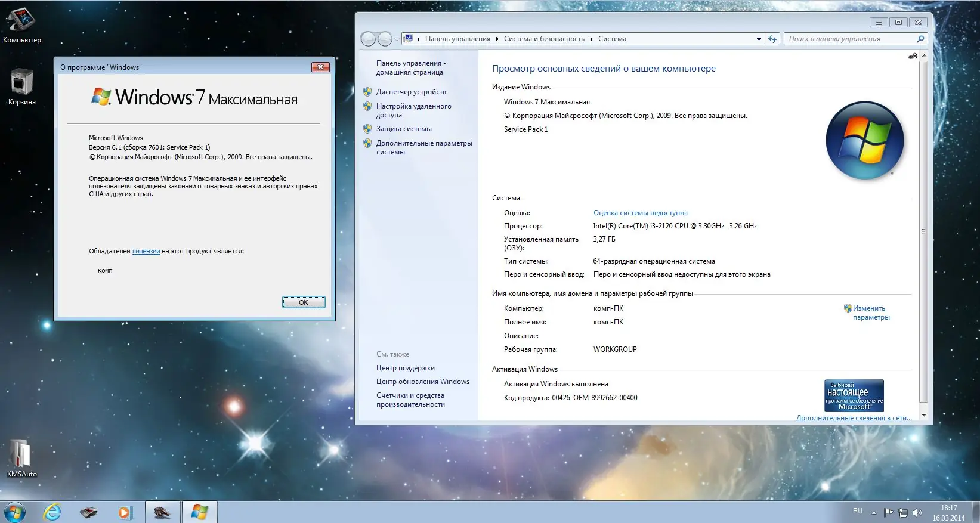Image resolution: width=980 pixels, height=523 pixels.
Task: Click the shield icon beside Изменить параметры
Action: click(x=848, y=308)
